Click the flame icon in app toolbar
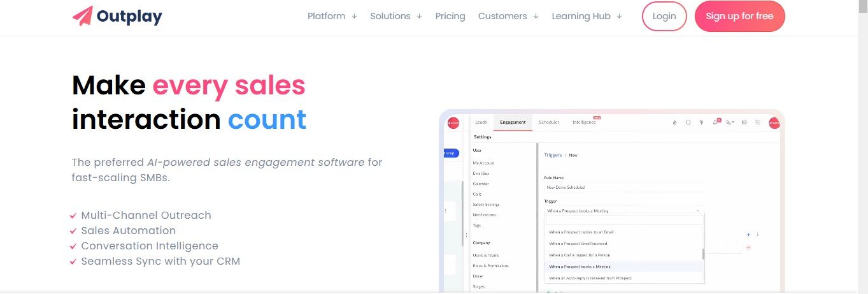Screen dimensions: 868x294 674,122
